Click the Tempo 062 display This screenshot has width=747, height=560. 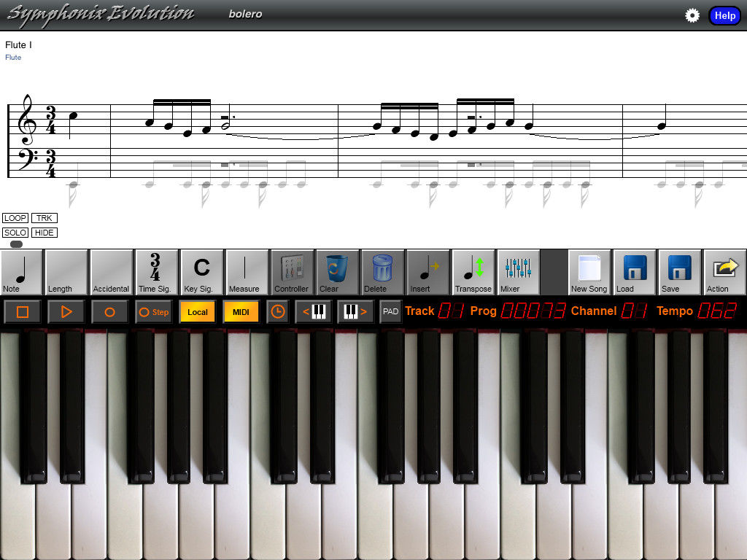point(717,311)
